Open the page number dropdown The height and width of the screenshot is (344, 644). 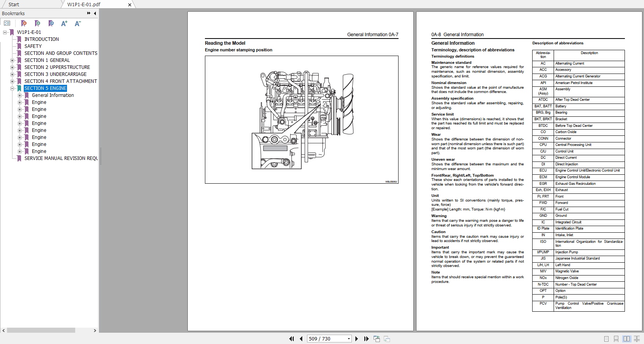(349, 339)
